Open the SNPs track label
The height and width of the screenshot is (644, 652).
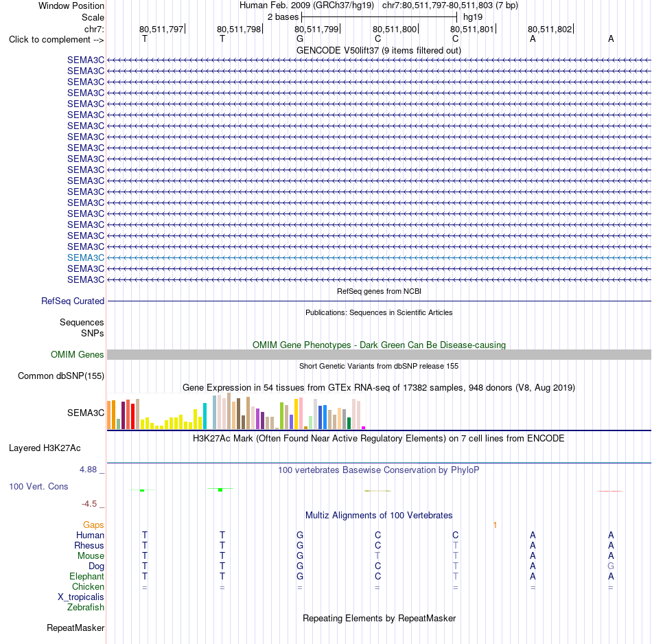click(93, 333)
